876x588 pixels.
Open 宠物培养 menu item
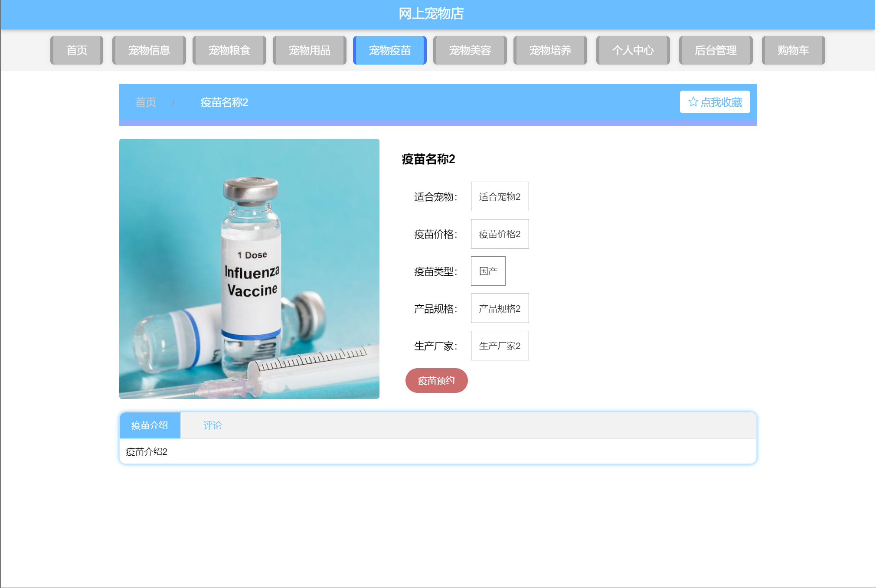pyautogui.click(x=550, y=50)
